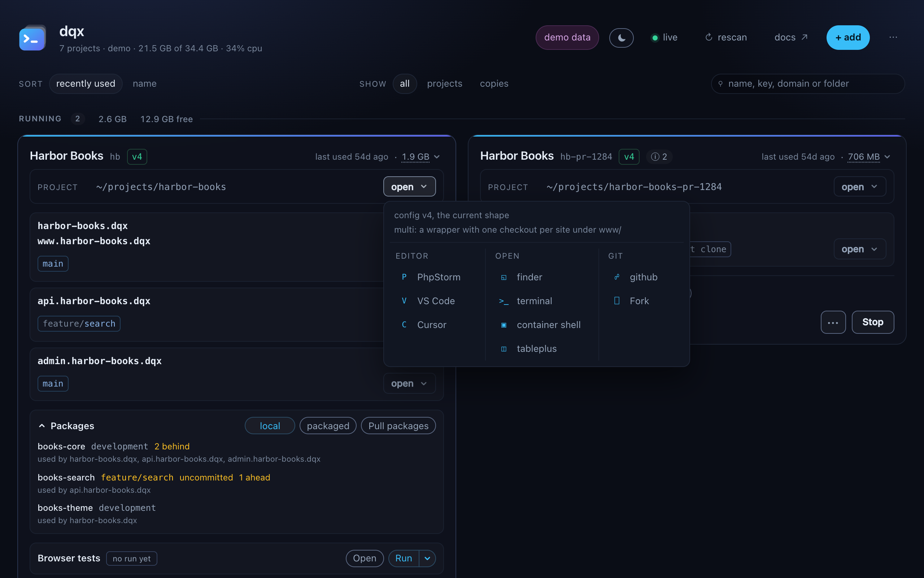This screenshot has height=578, width=924.
Task: Click the books-core package row
Action: pos(236,452)
